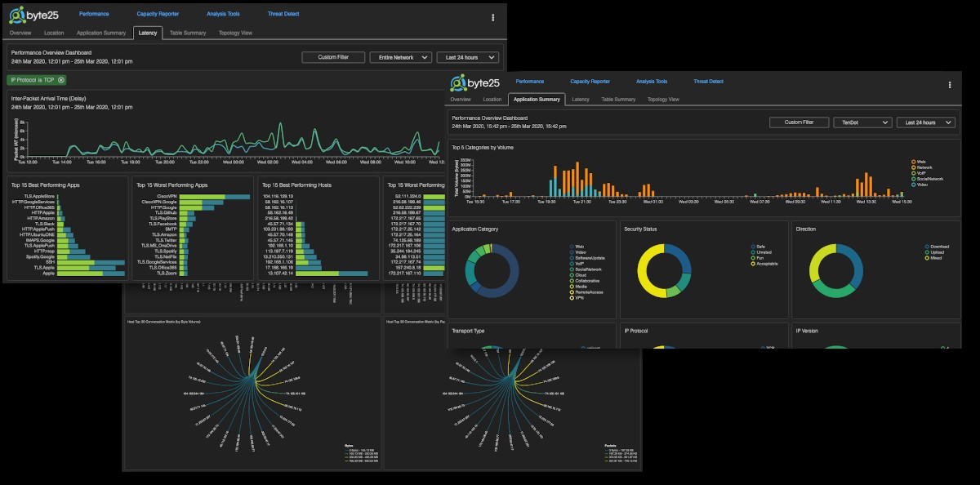This screenshot has height=485, width=980.
Task: Open Table Summary tab in the Application Summary window
Action: 618,100
